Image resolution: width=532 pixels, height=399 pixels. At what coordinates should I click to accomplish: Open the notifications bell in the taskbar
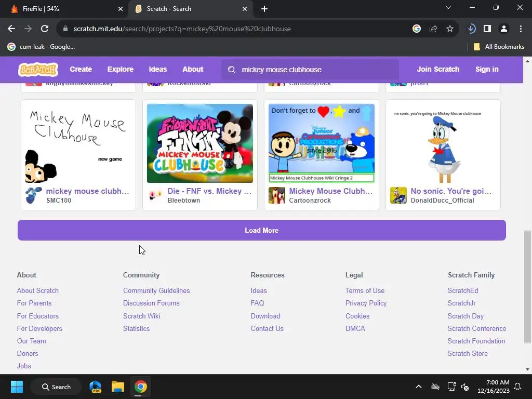click(518, 387)
